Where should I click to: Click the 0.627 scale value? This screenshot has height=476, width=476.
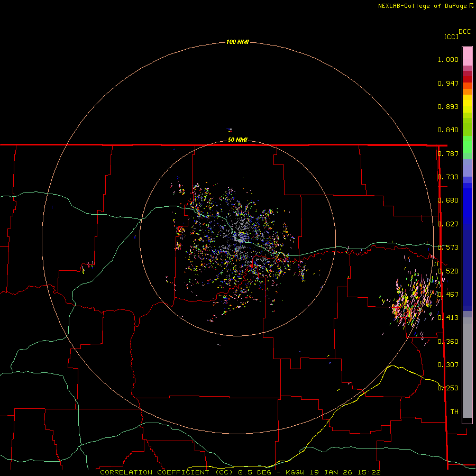448,224
